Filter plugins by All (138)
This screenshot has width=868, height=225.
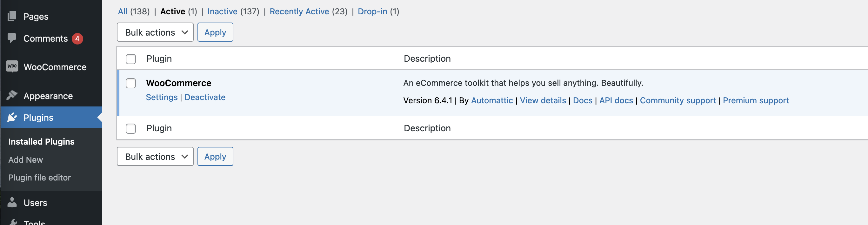click(134, 11)
